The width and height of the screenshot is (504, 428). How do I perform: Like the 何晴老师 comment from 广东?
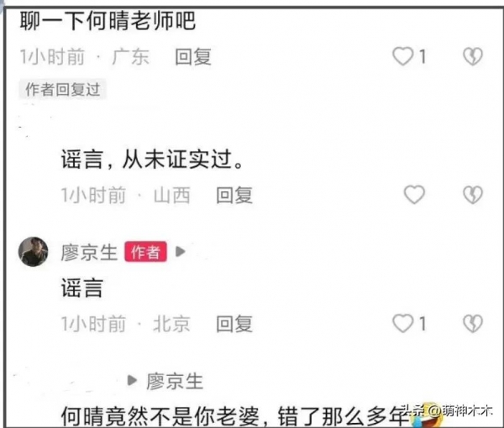pyautogui.click(x=403, y=56)
